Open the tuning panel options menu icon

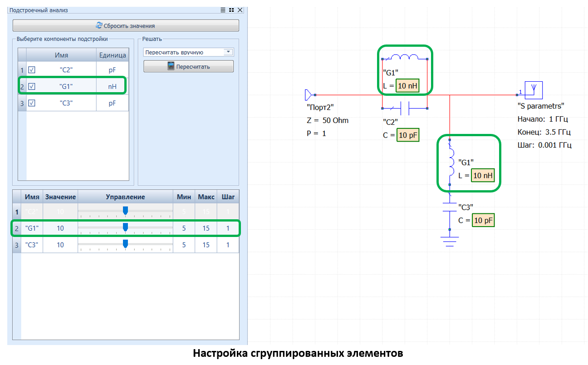pyautogui.click(x=223, y=10)
